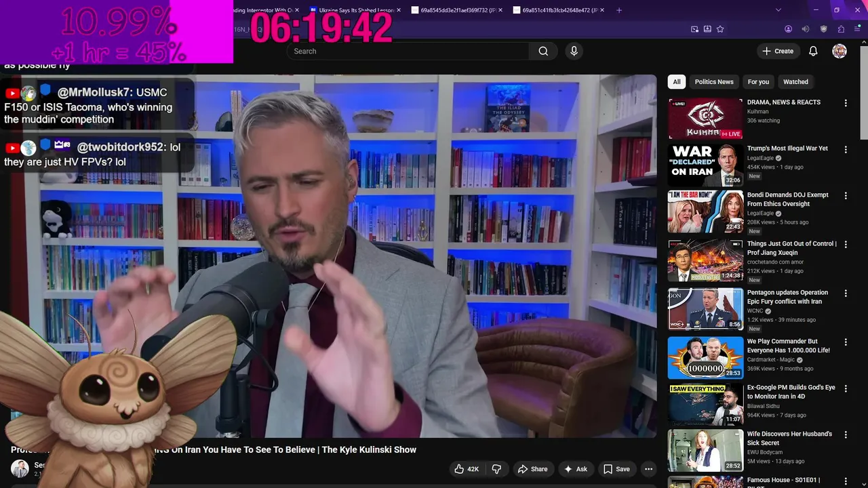Open options for Famous House S01E01 video
868x488 pixels.
846,481
